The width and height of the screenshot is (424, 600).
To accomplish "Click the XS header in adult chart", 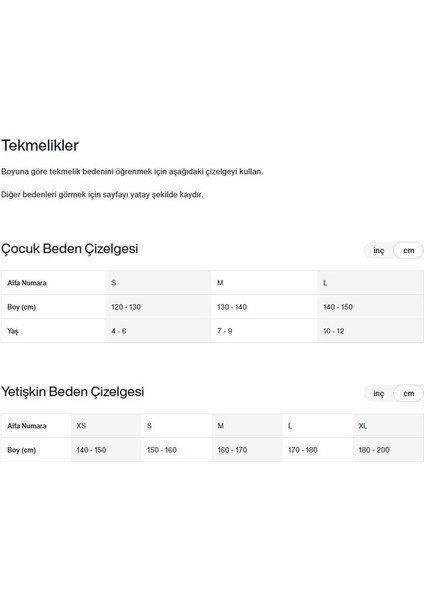I will [106, 426].
